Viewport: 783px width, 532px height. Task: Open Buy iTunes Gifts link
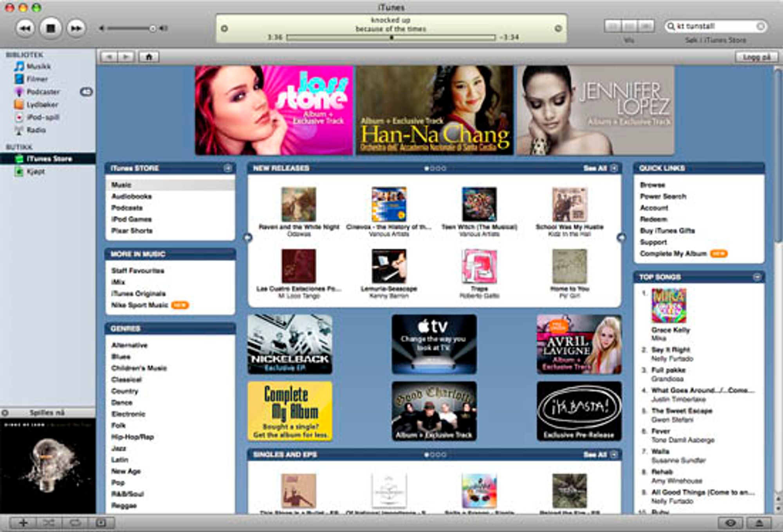pyautogui.click(x=668, y=230)
